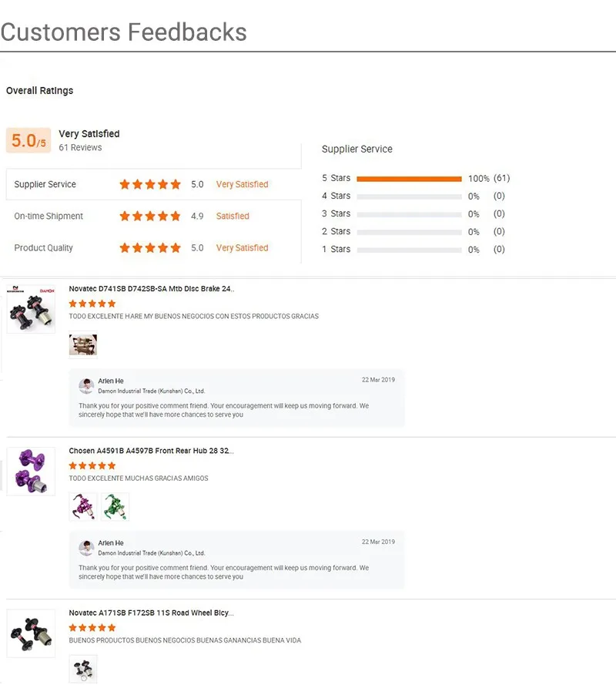Image resolution: width=616 pixels, height=685 pixels.
Task: Click the Product Quality star rating
Action: 150,248
